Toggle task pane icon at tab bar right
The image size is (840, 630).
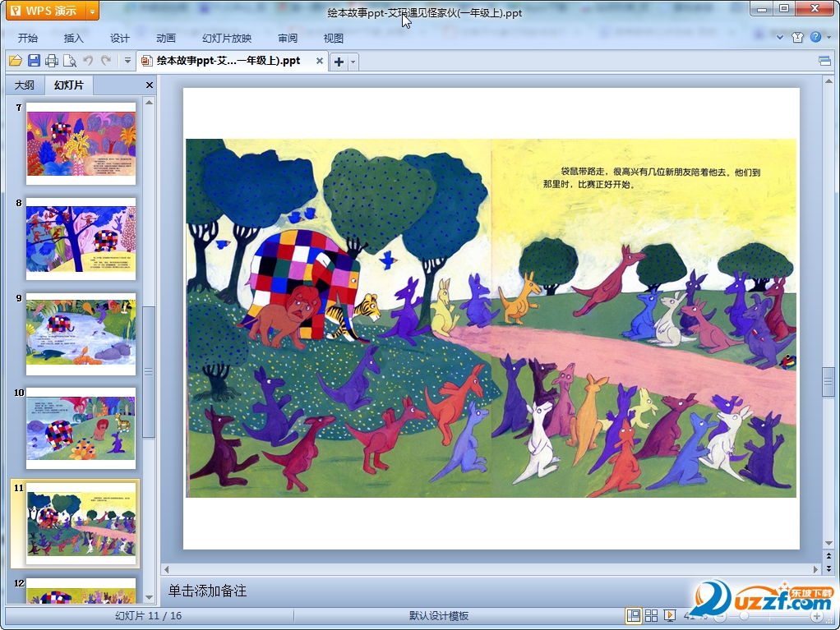click(825, 61)
